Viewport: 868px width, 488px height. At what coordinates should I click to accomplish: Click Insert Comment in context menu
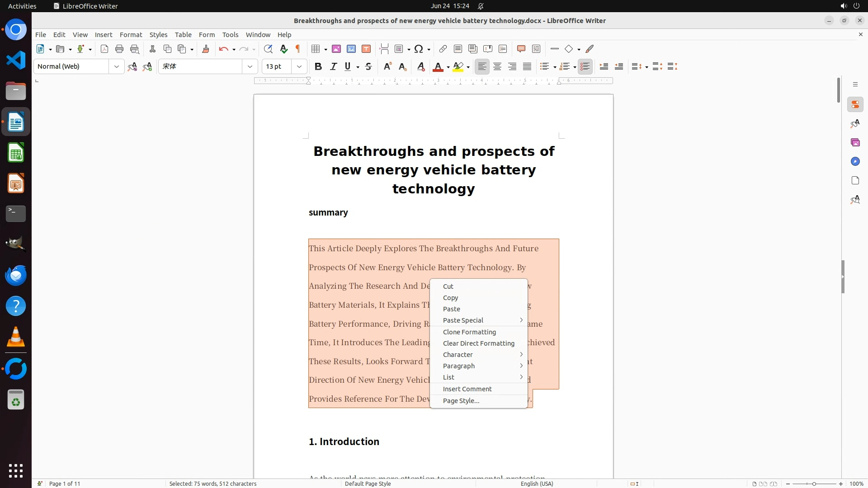(x=467, y=389)
